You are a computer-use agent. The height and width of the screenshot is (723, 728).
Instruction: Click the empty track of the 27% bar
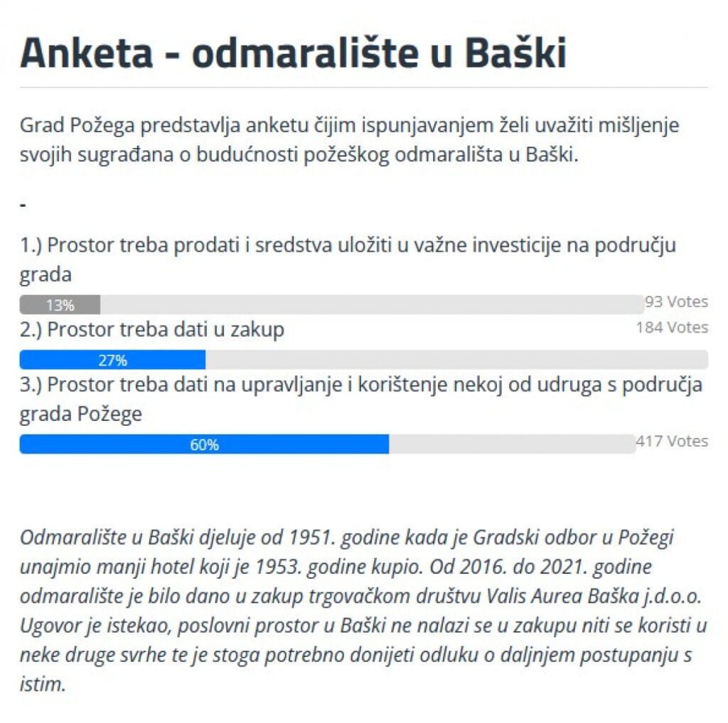tap(457, 360)
